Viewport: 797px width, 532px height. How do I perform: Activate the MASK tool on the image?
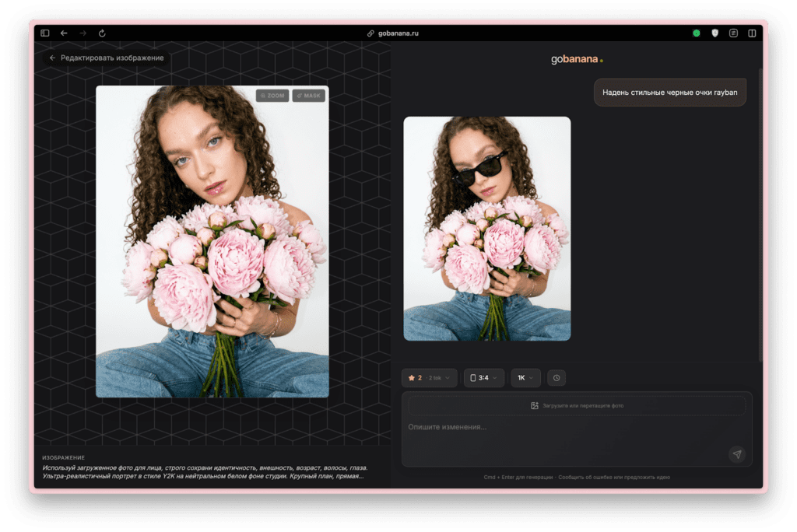click(308, 96)
